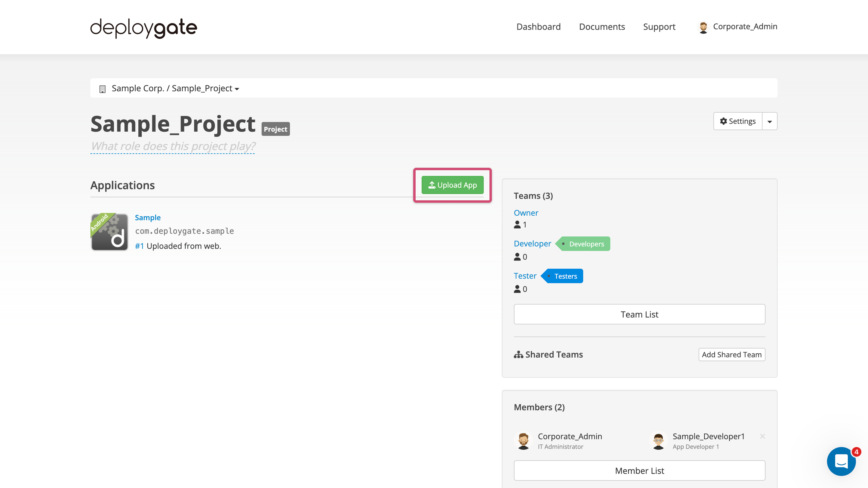Click the building icon in the breadcrumb
This screenshot has width=868, height=488.
click(x=103, y=88)
